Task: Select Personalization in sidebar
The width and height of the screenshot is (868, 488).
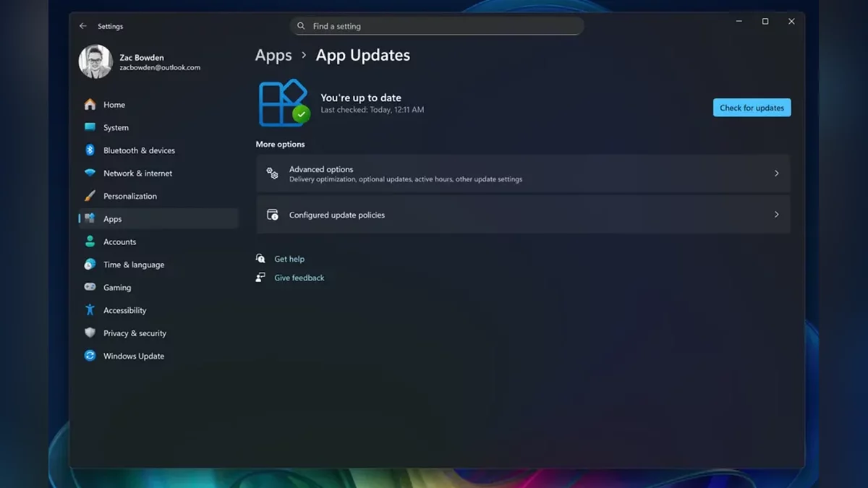Action: (158, 196)
